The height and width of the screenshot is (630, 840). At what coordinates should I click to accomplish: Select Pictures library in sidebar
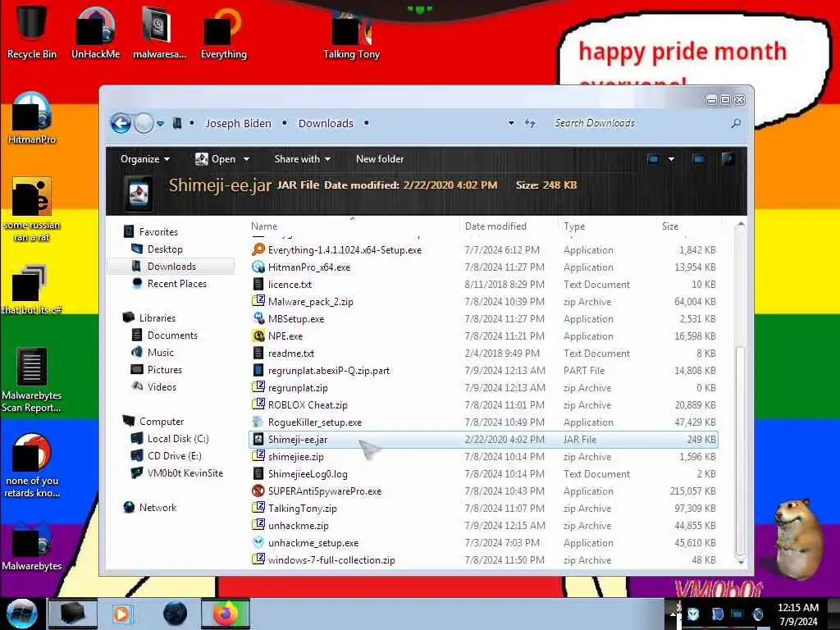click(x=164, y=370)
